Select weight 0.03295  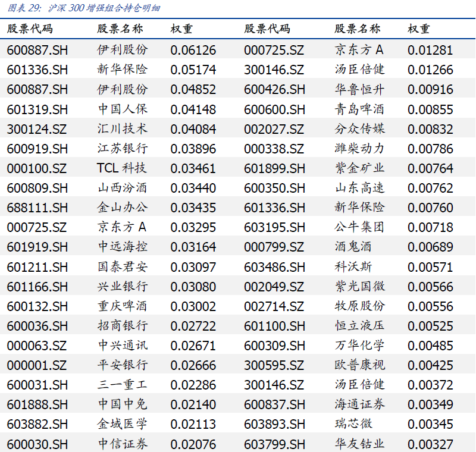pyautogui.click(x=193, y=228)
